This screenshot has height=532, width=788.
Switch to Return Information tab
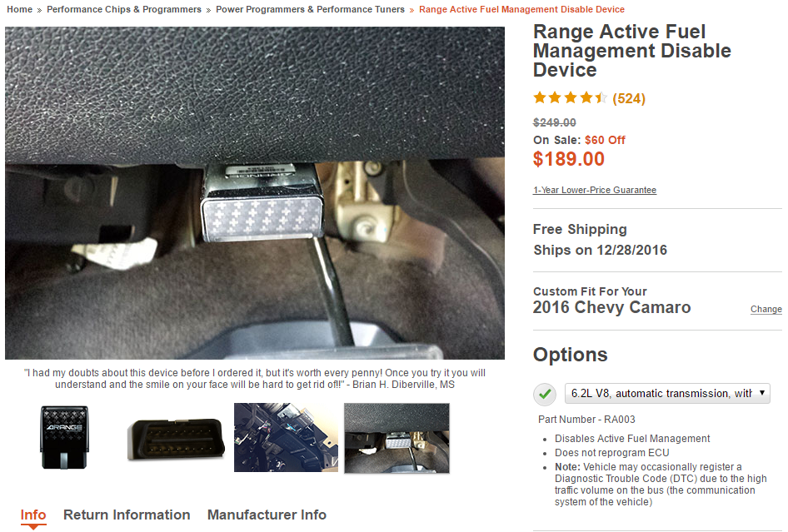(x=127, y=515)
